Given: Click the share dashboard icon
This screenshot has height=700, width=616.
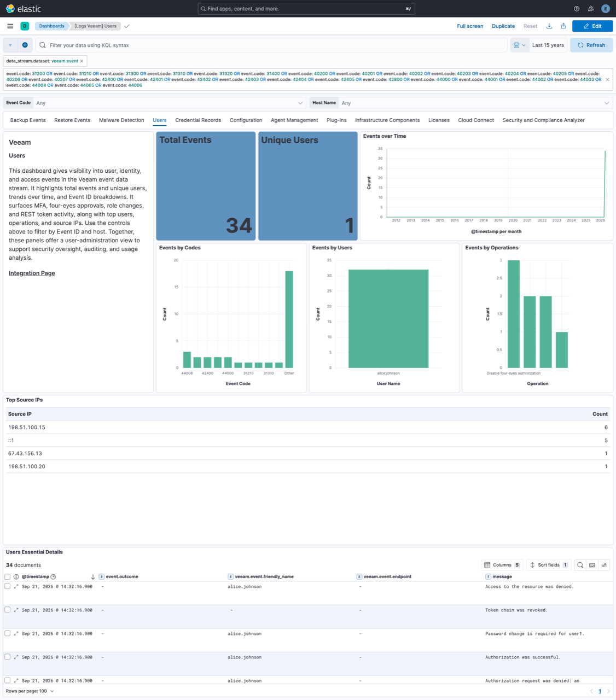Looking at the screenshot, I should tap(563, 26).
